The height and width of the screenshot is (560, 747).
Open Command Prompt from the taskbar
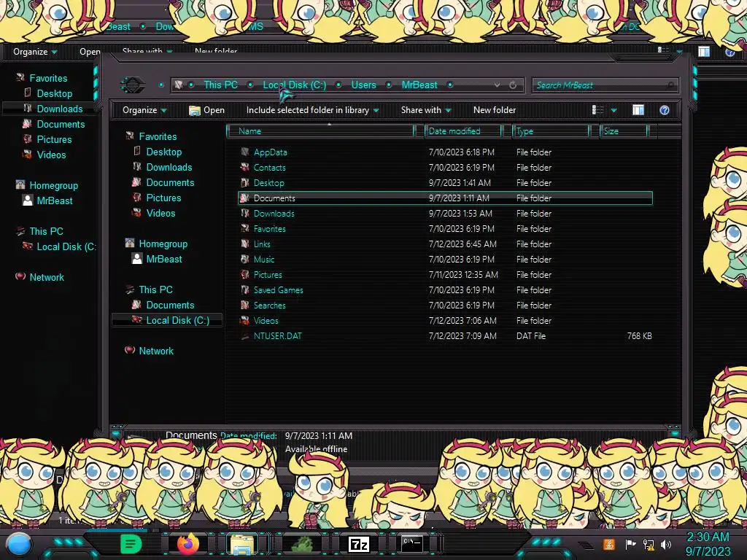[412, 543]
